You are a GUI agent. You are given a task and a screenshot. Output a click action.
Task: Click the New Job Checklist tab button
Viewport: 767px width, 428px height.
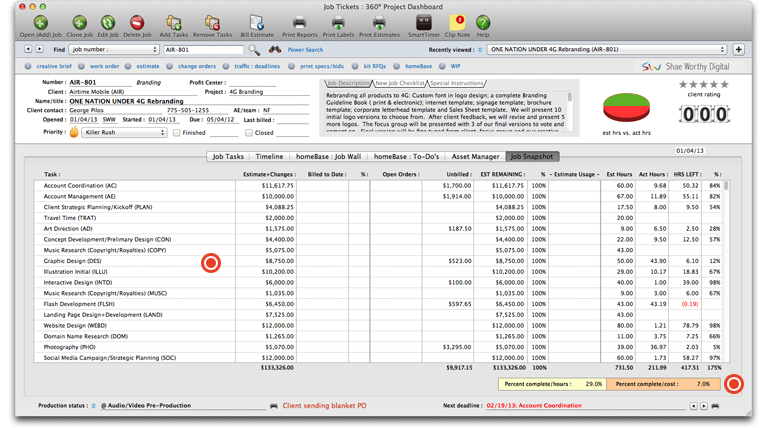tap(400, 84)
